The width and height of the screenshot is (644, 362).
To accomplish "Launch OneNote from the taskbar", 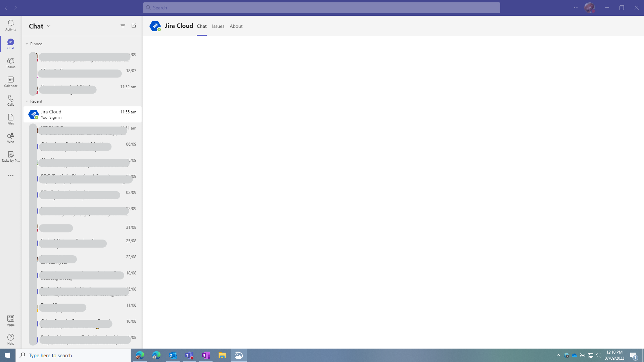I will (206, 355).
